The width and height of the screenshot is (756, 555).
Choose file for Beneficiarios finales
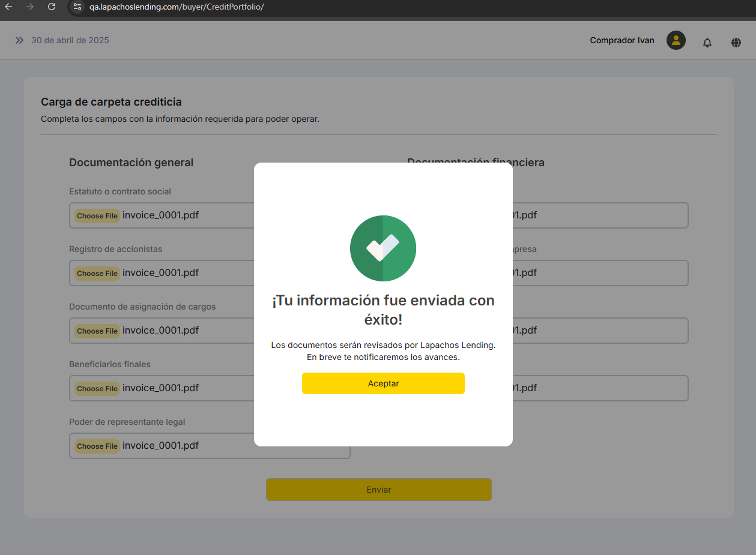click(97, 389)
